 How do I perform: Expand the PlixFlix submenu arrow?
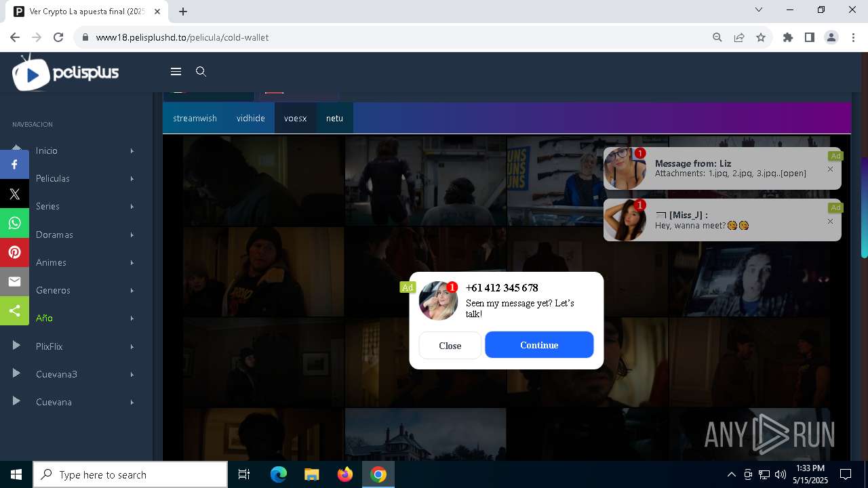coord(132,346)
